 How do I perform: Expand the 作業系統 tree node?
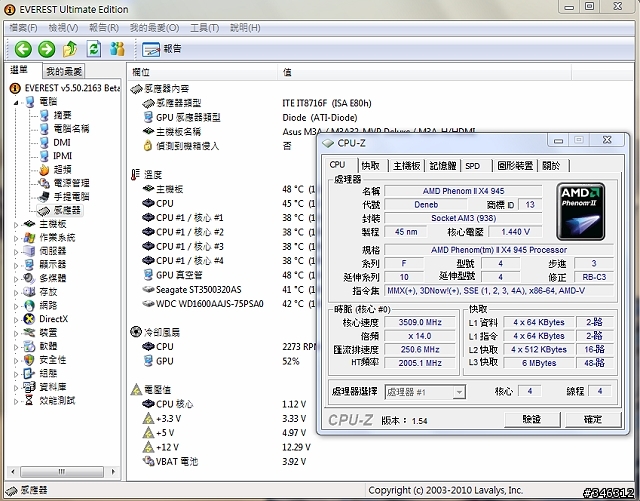point(16,238)
